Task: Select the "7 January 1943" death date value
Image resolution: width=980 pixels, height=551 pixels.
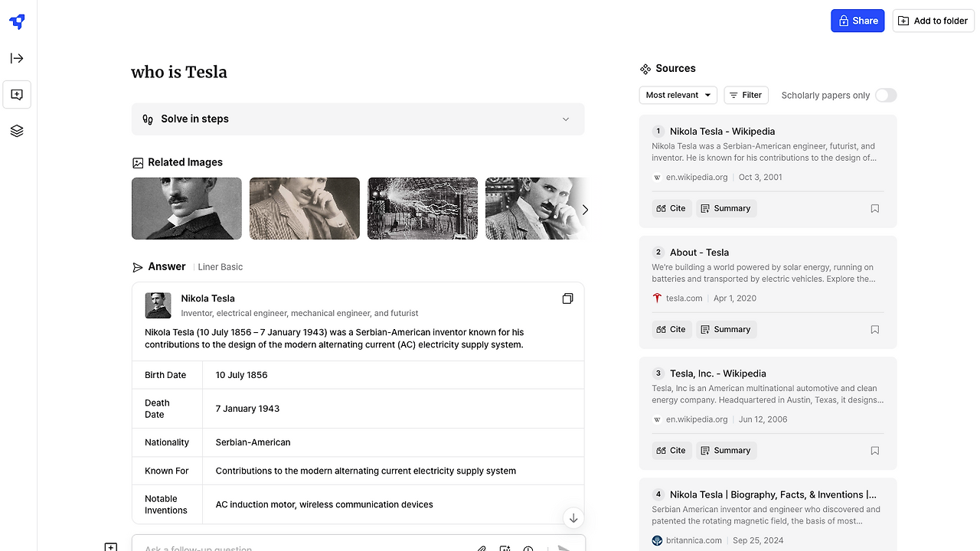Action: click(x=247, y=409)
